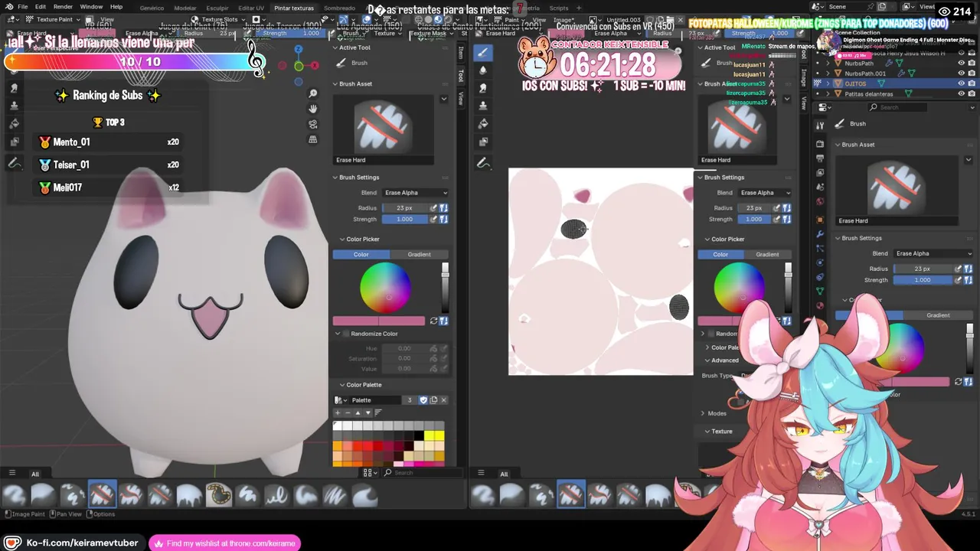980x551 pixels.
Task: Click Radius field in properties editor
Action: pyautogui.click(x=922, y=269)
